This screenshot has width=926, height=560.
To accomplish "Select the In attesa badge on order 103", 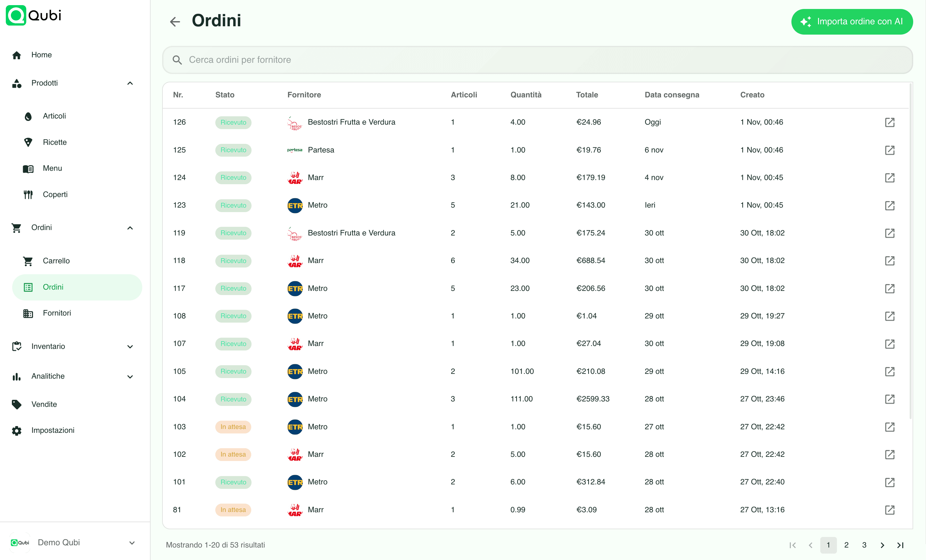I will (233, 427).
